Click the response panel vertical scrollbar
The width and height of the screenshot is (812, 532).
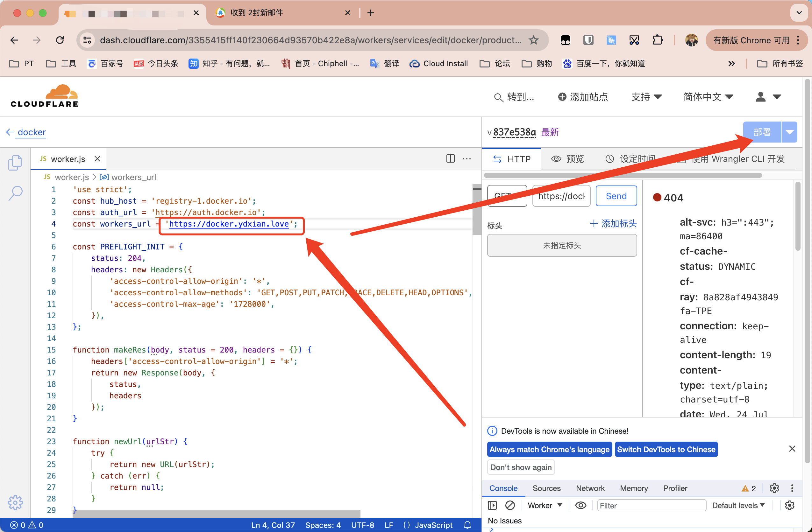point(798,217)
